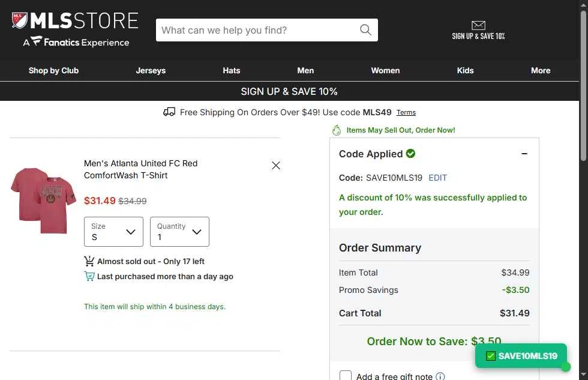The height and width of the screenshot is (380, 588).
Task: Tick the Add a free gift note checkbox
Action: tap(346, 376)
